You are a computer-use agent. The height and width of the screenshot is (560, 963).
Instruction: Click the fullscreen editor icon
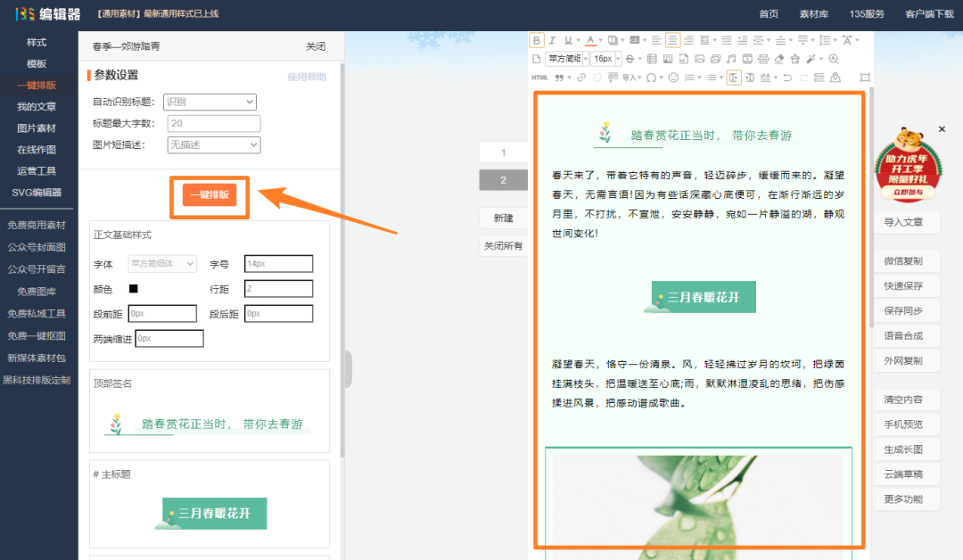pos(864,78)
